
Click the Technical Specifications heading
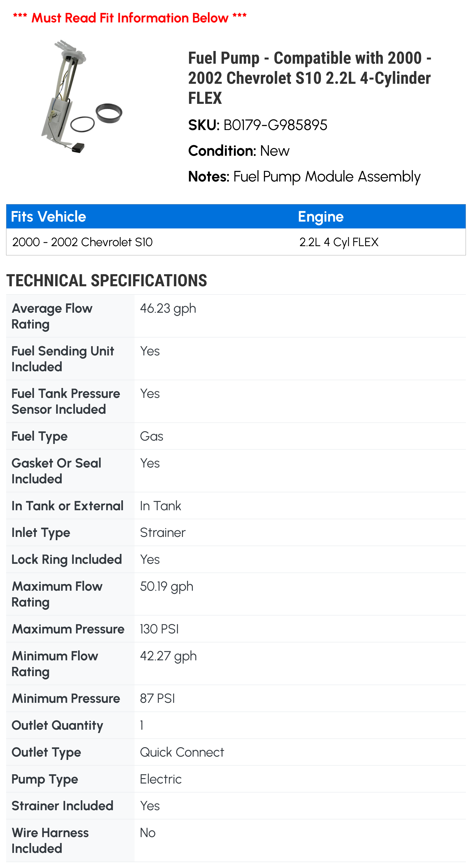106,281
